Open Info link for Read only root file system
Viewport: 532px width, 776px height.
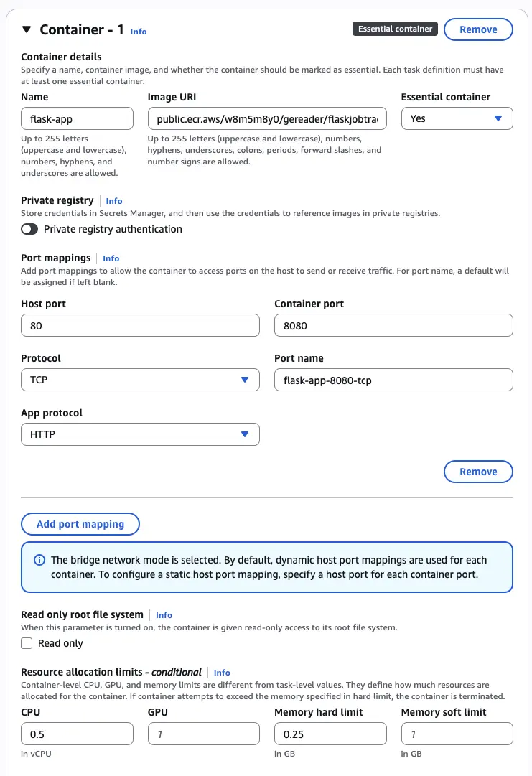point(164,615)
